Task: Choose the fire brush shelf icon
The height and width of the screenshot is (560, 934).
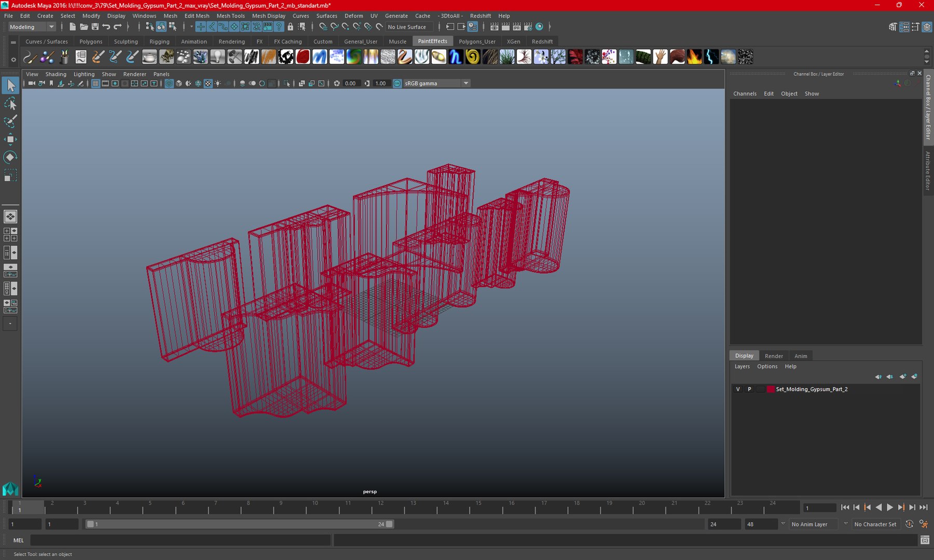Action: pyautogui.click(x=694, y=57)
